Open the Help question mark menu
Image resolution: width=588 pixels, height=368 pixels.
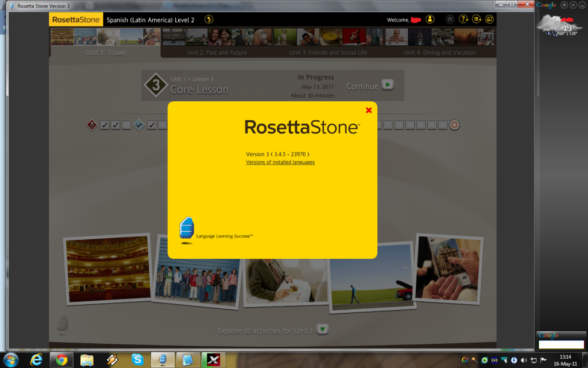(464, 20)
